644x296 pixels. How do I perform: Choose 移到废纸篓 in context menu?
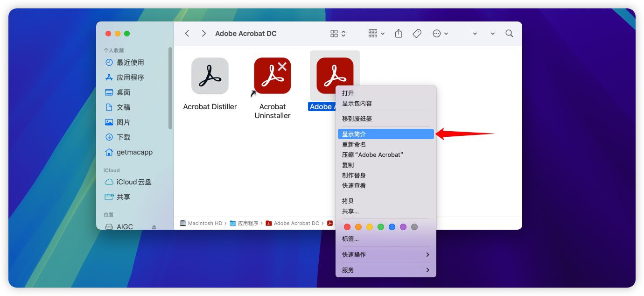click(x=357, y=119)
